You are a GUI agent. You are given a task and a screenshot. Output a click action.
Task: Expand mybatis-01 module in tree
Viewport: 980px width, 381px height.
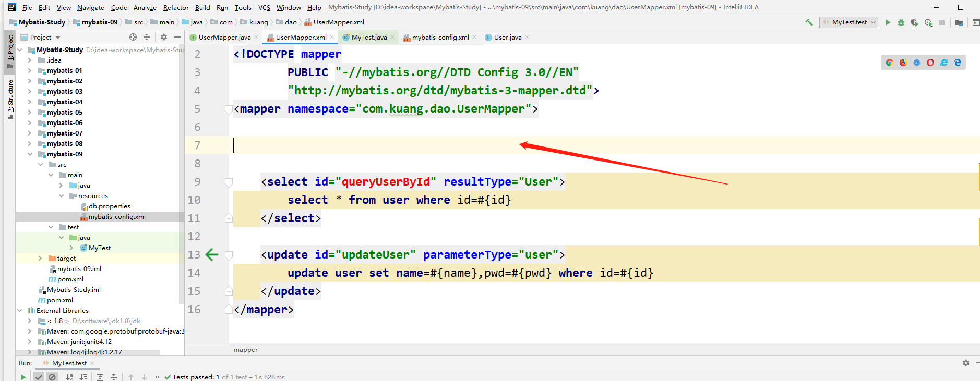pos(30,71)
